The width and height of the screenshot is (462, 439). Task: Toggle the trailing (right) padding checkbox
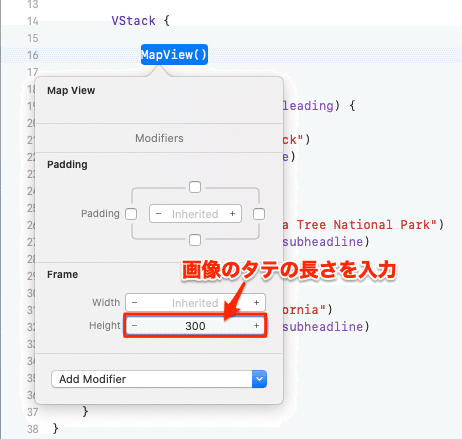[x=259, y=214]
